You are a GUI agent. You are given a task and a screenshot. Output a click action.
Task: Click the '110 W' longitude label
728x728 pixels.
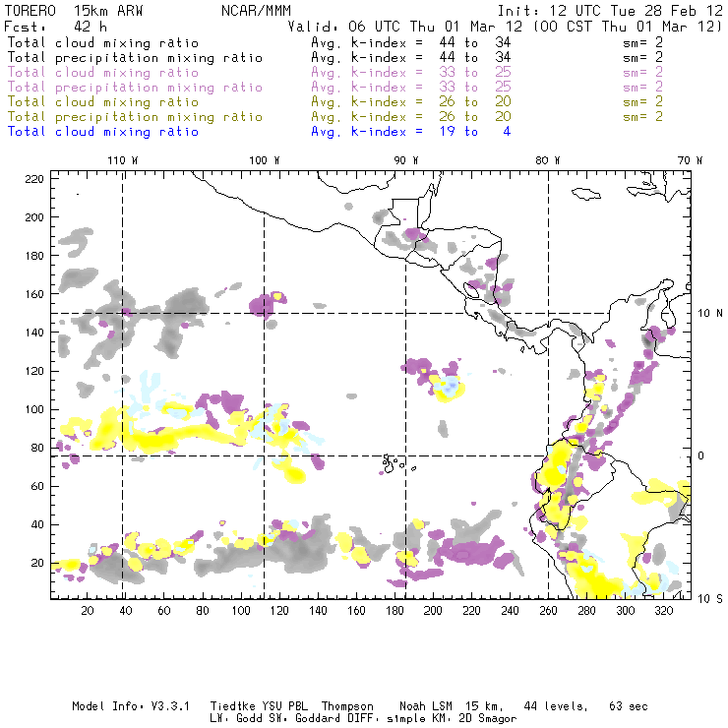coord(123,160)
